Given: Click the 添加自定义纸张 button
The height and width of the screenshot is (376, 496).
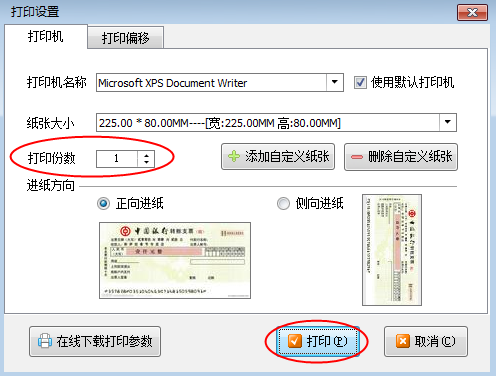Looking at the screenshot, I should tap(278, 157).
